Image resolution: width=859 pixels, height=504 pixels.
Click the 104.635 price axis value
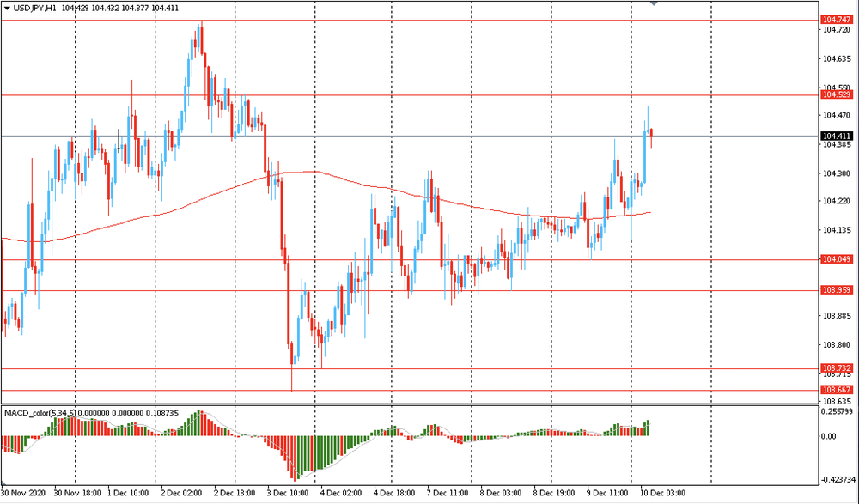point(837,58)
